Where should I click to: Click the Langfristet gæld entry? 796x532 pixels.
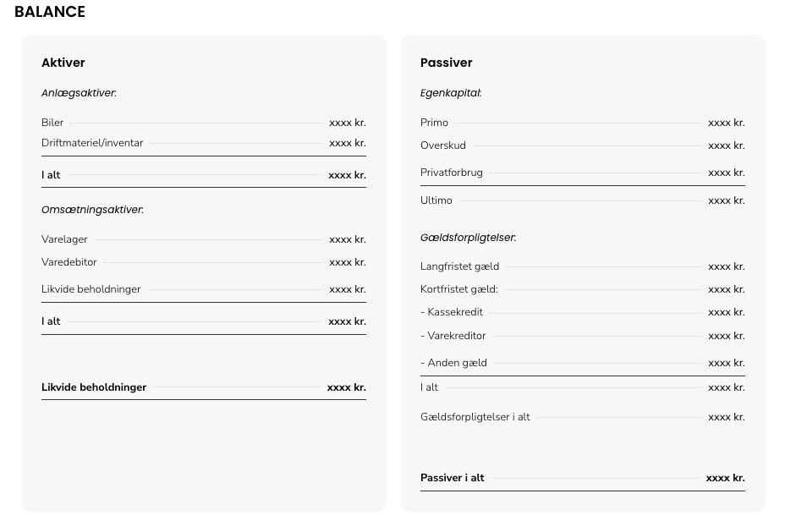tap(583, 266)
